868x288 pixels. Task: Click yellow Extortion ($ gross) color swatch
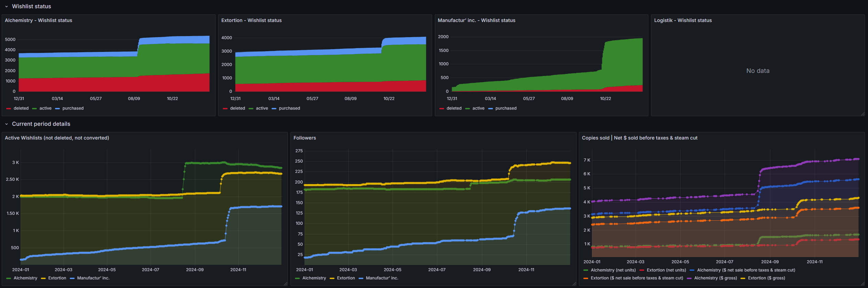[x=743, y=278]
